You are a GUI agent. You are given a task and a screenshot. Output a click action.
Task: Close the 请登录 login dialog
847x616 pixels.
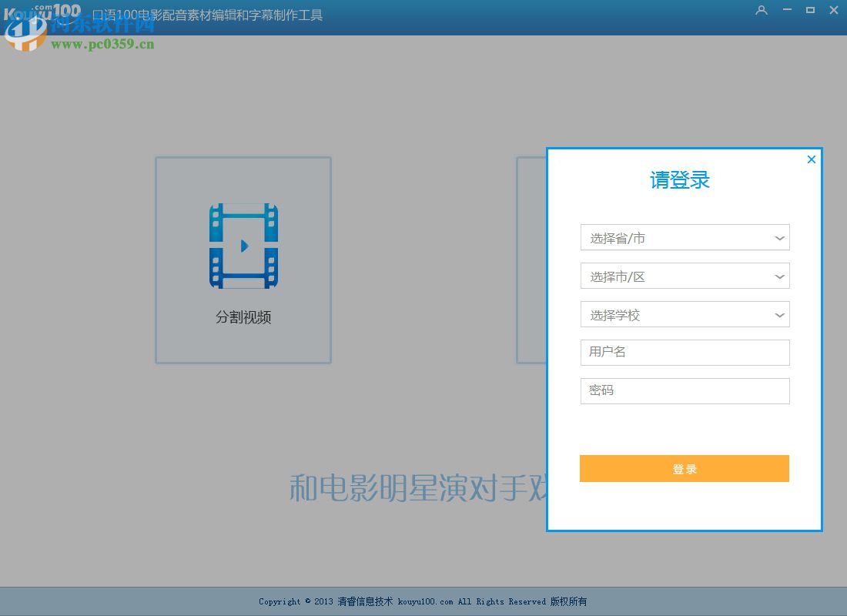pyautogui.click(x=811, y=159)
